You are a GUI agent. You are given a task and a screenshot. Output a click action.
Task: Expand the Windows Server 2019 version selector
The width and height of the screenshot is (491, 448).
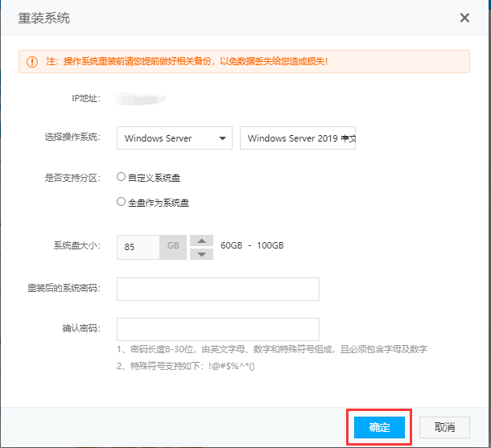pyautogui.click(x=298, y=138)
